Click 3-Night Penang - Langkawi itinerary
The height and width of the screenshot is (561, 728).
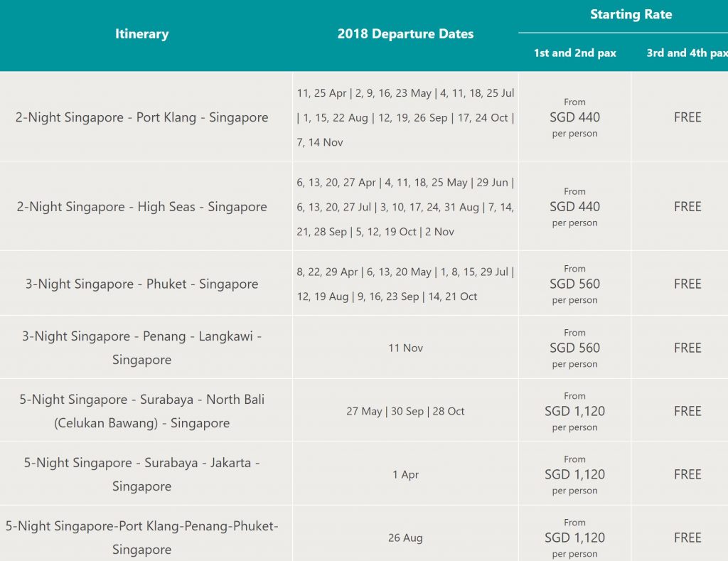tap(142, 348)
